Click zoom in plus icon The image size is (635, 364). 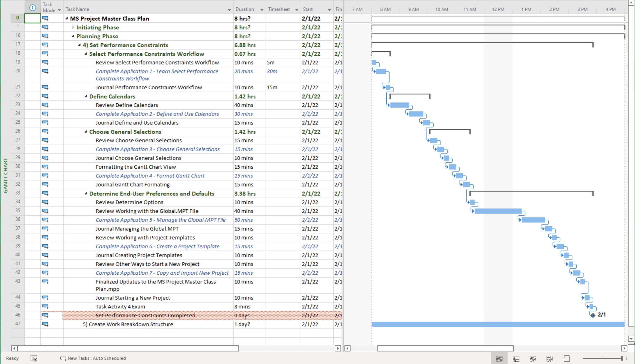point(626,358)
